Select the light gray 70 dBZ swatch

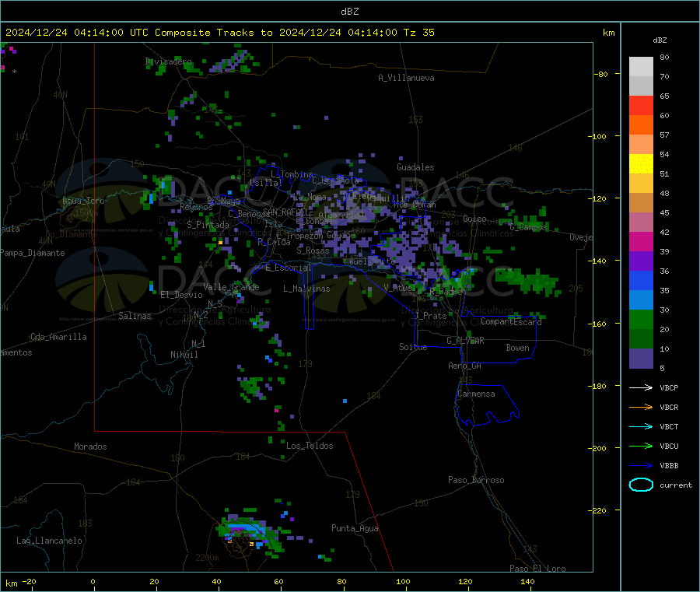pyautogui.click(x=641, y=67)
